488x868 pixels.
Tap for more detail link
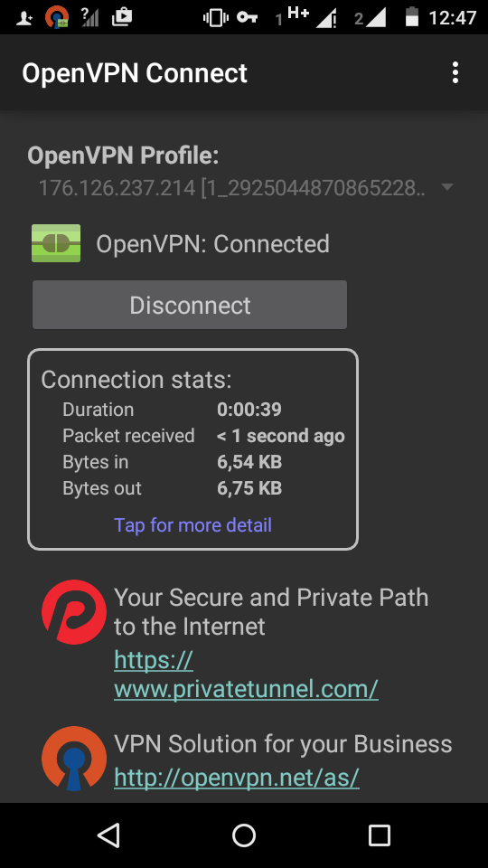pyautogui.click(x=192, y=524)
